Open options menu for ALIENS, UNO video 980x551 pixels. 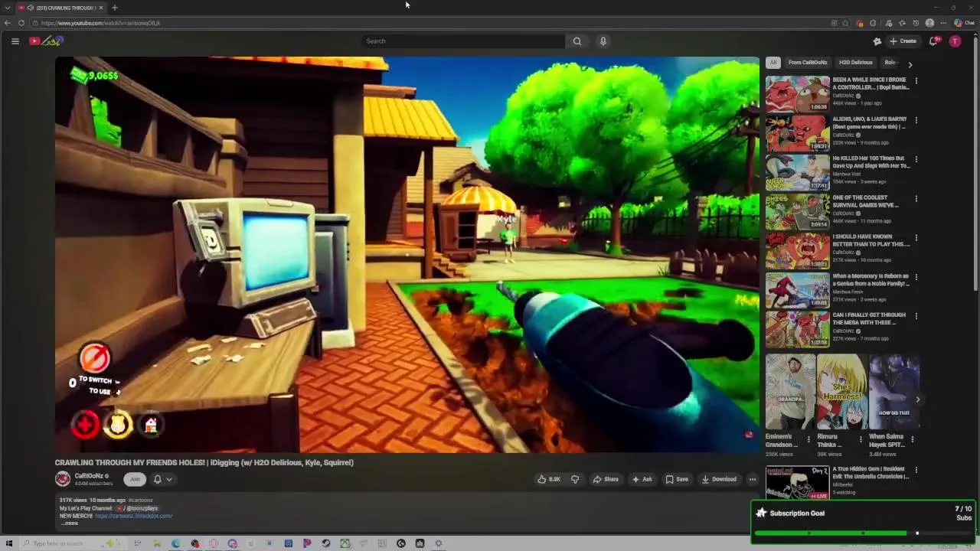point(916,120)
